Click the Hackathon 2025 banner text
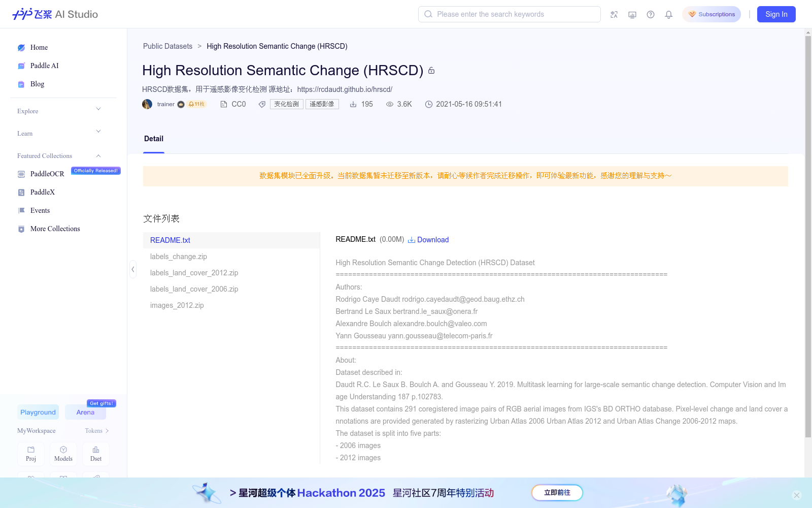Viewport: 812px width, 508px height. click(362, 493)
